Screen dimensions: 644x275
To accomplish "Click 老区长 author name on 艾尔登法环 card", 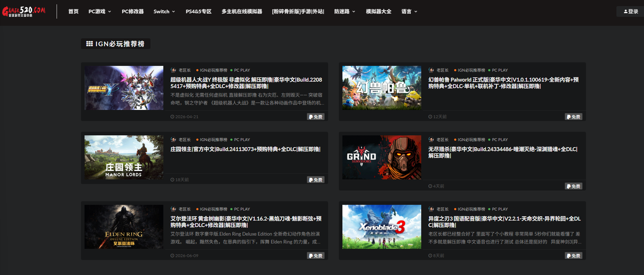I will tap(185, 209).
